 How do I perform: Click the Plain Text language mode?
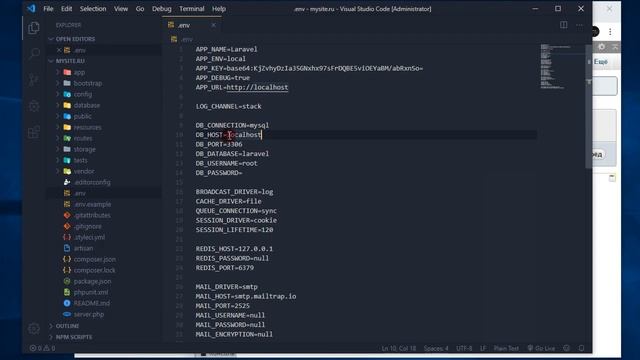(x=506, y=348)
